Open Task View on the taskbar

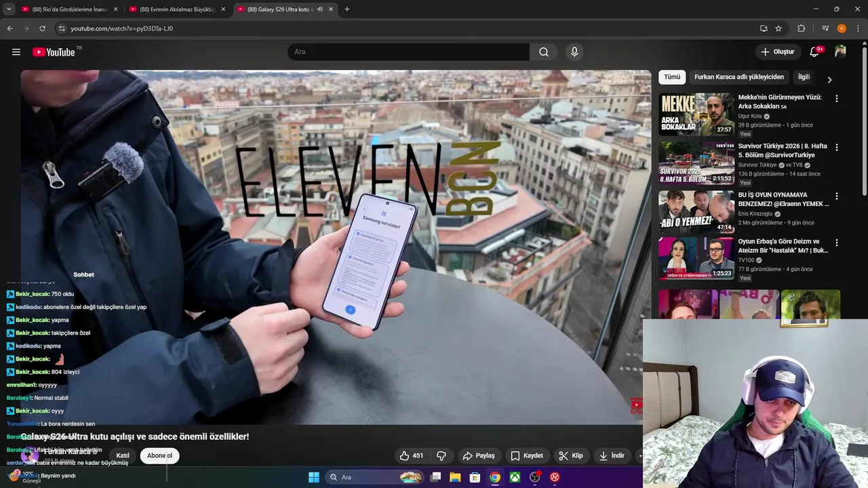tap(436, 477)
